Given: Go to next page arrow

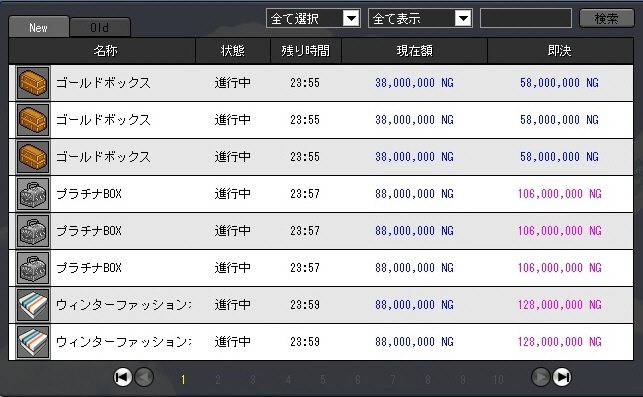Looking at the screenshot, I should click(x=540, y=377).
